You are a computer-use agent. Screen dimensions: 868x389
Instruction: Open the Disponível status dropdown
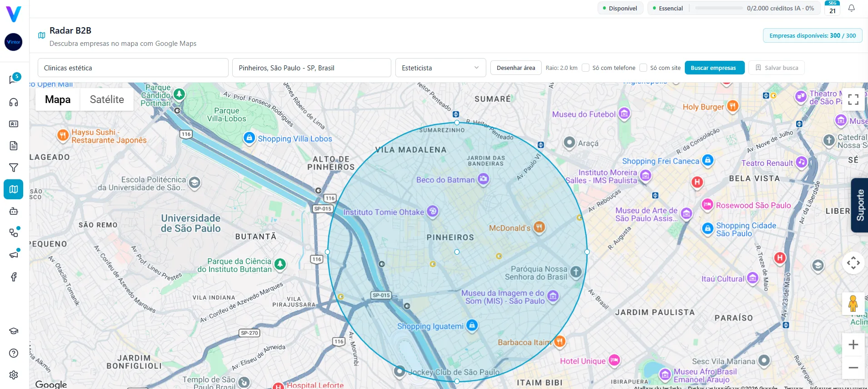click(620, 8)
